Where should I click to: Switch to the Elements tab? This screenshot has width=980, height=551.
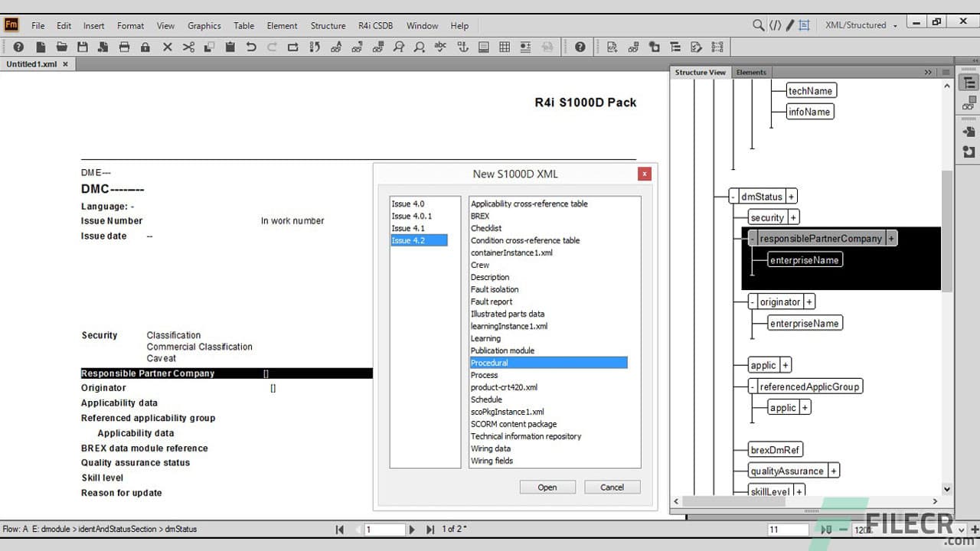pos(751,71)
